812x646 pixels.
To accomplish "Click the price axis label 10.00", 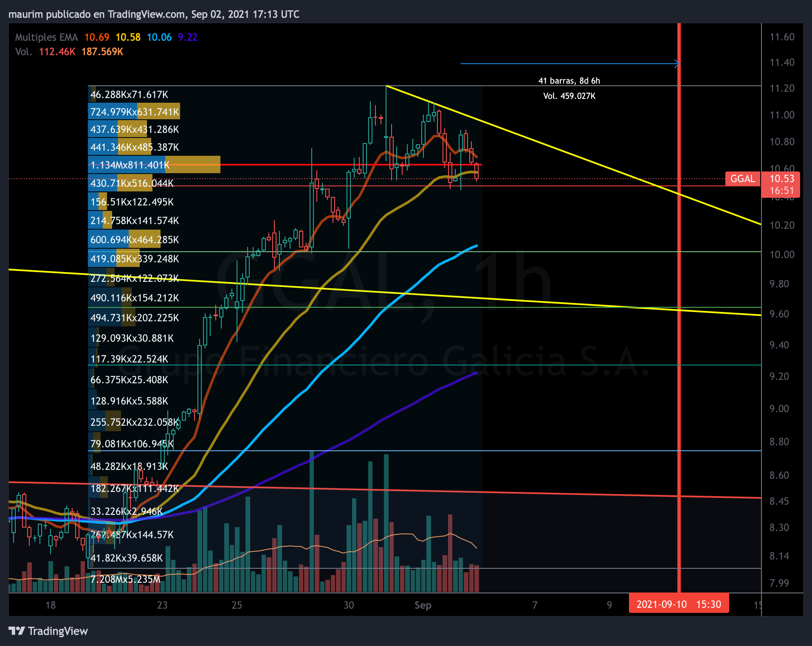I will [782, 255].
